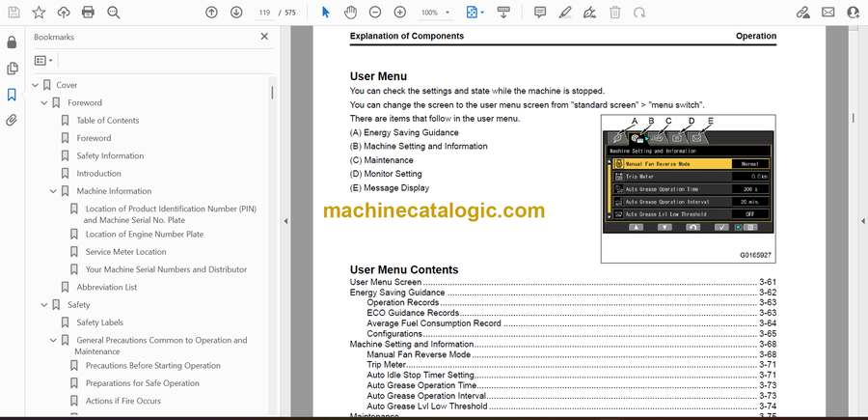Image resolution: width=868 pixels, height=420 pixels.
Task: Collapse the Cover bookmark
Action: click(x=36, y=85)
